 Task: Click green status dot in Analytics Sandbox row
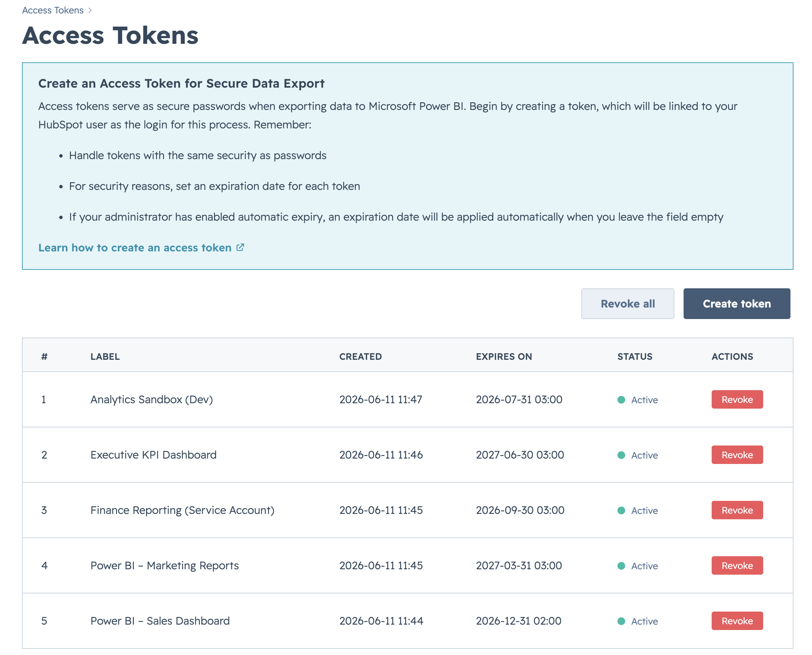pyautogui.click(x=621, y=400)
